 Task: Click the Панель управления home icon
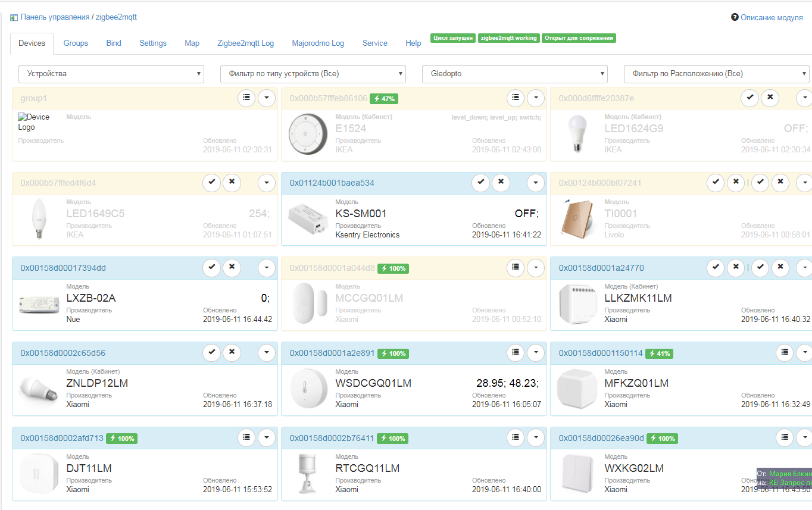14,17
